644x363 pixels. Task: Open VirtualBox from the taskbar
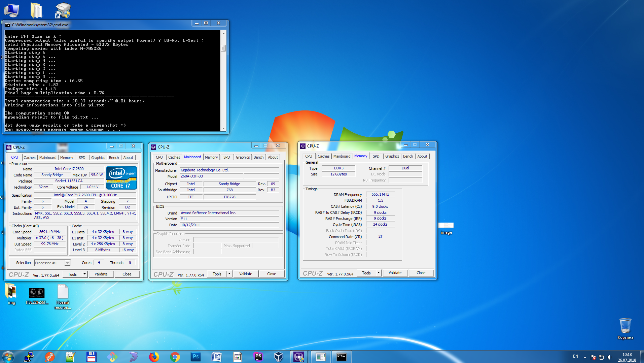coord(279,357)
